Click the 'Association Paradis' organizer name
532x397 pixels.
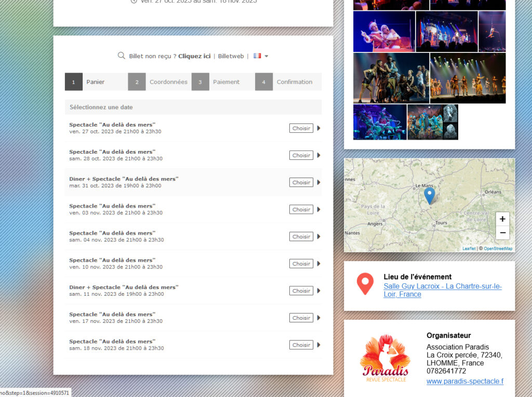[458, 347]
